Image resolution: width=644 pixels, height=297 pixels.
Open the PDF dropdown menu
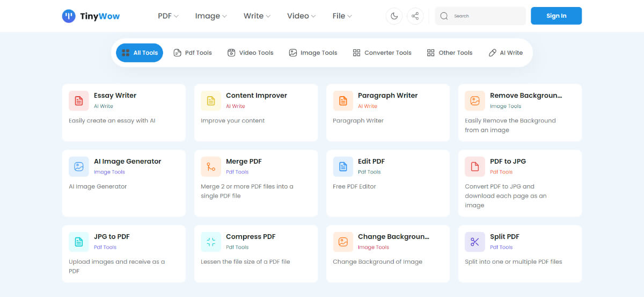(168, 16)
